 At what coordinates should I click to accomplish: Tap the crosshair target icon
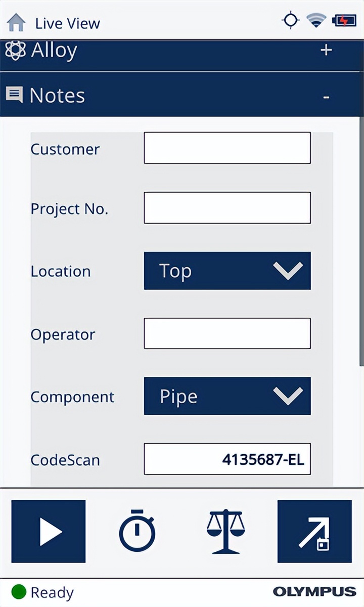click(x=291, y=21)
